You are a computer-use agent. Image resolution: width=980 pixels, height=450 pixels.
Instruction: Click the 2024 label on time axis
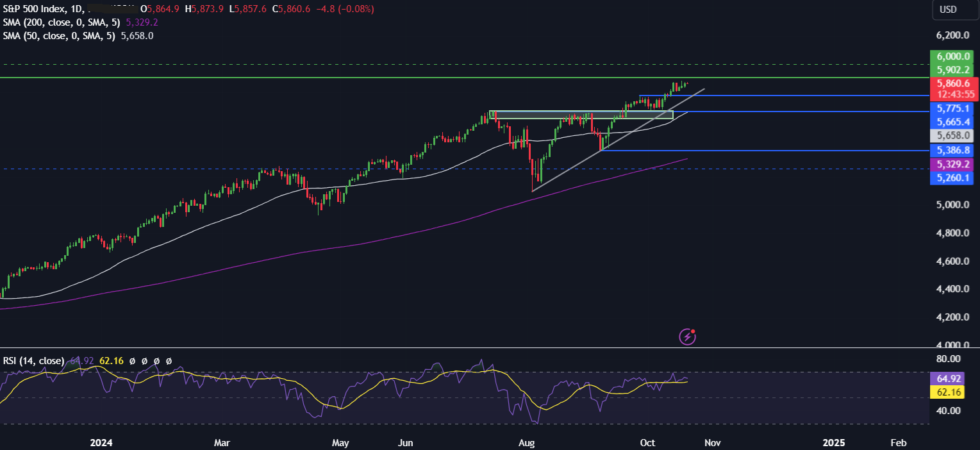click(x=102, y=443)
